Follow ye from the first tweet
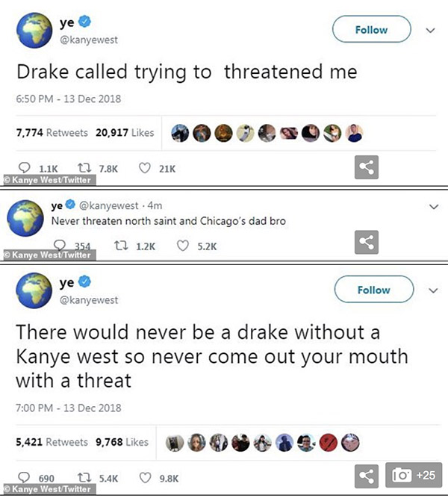Viewport: 448px width, 498px height. (372, 29)
